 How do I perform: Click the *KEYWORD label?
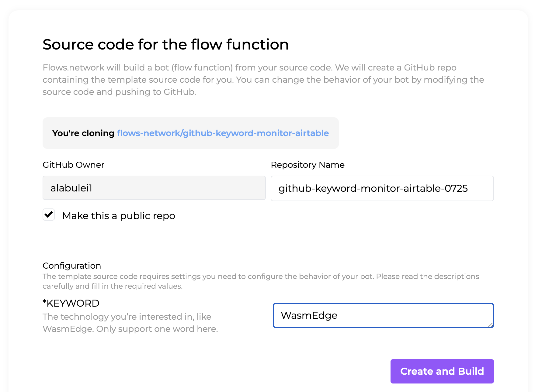71,303
